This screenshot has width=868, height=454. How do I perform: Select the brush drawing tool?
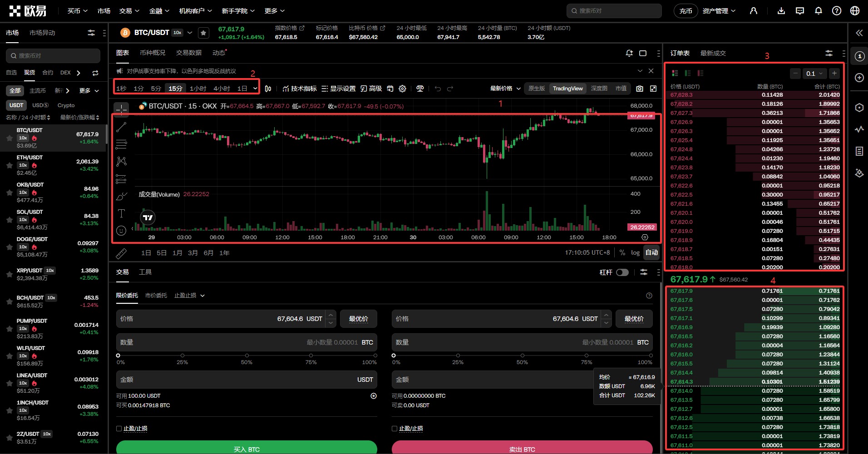tap(121, 196)
